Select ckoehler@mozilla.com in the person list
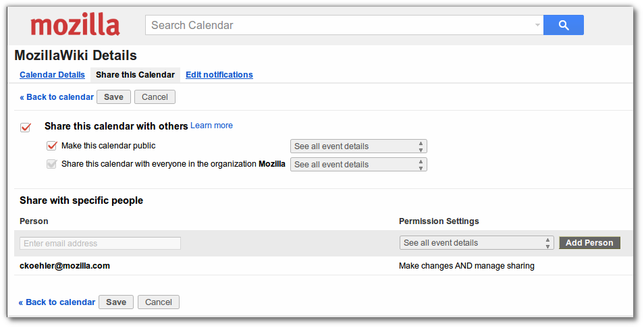This screenshot has height=328, width=644. (65, 266)
